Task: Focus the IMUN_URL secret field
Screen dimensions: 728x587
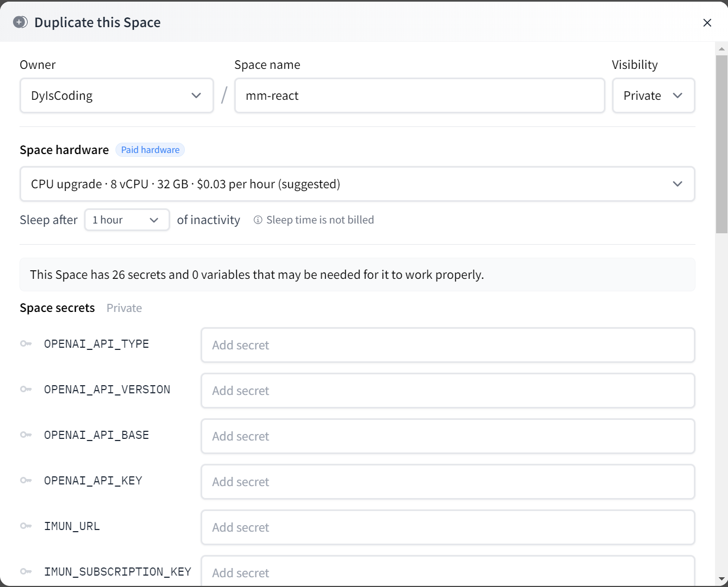Action: pos(448,527)
